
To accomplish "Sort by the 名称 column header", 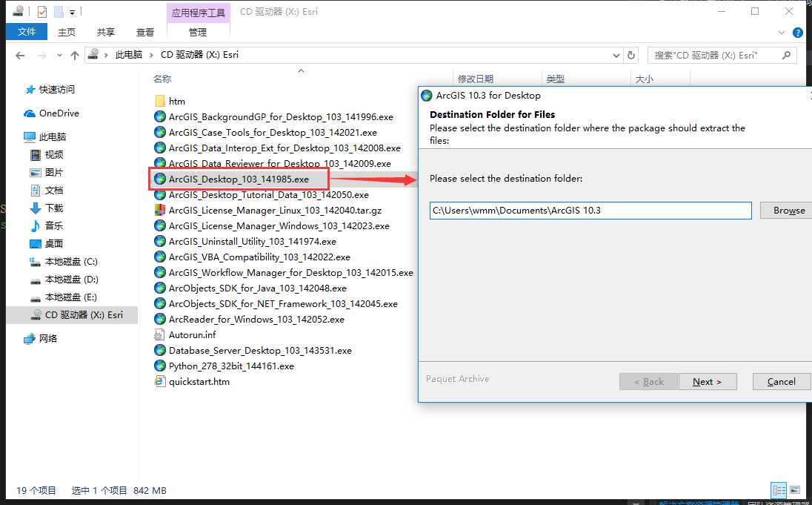I will (162, 79).
